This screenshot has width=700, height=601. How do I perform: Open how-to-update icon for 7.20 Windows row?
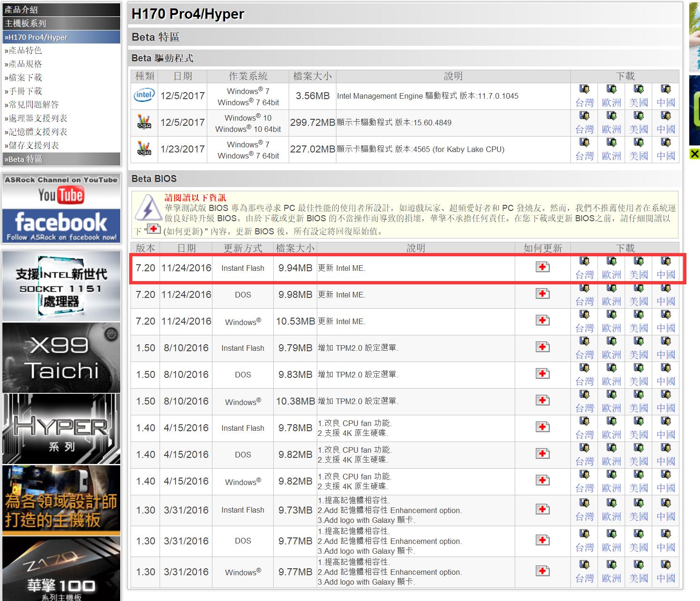[x=543, y=320]
